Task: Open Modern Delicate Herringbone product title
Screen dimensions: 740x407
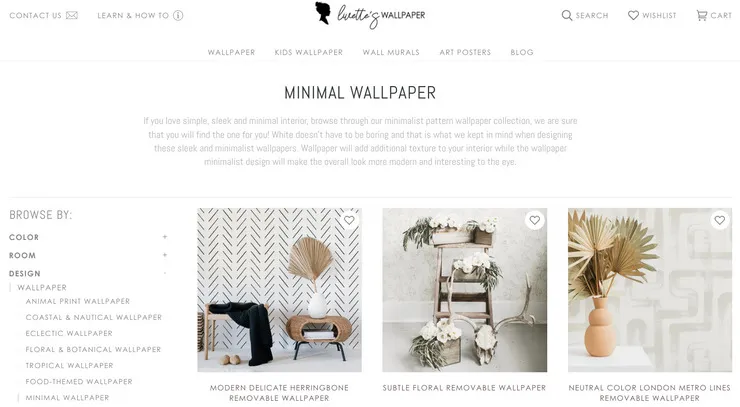Action: click(279, 393)
